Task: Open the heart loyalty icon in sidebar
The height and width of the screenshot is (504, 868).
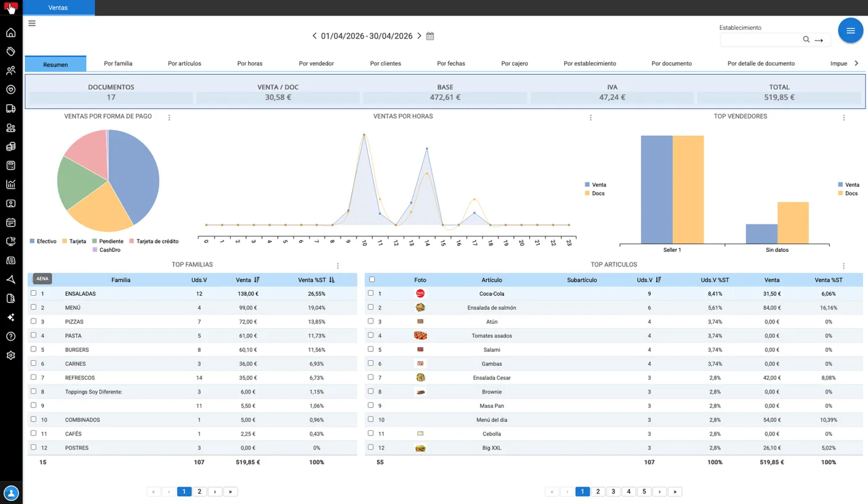Action: click(x=11, y=89)
